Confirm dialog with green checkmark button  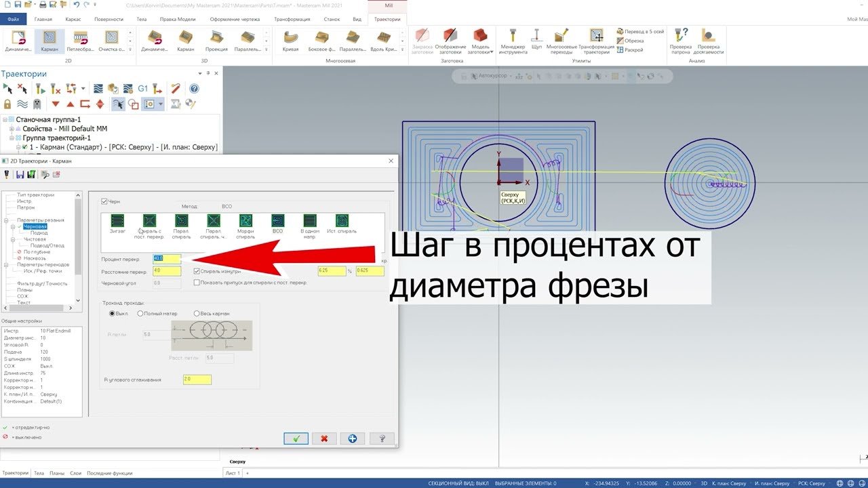pyautogui.click(x=296, y=439)
